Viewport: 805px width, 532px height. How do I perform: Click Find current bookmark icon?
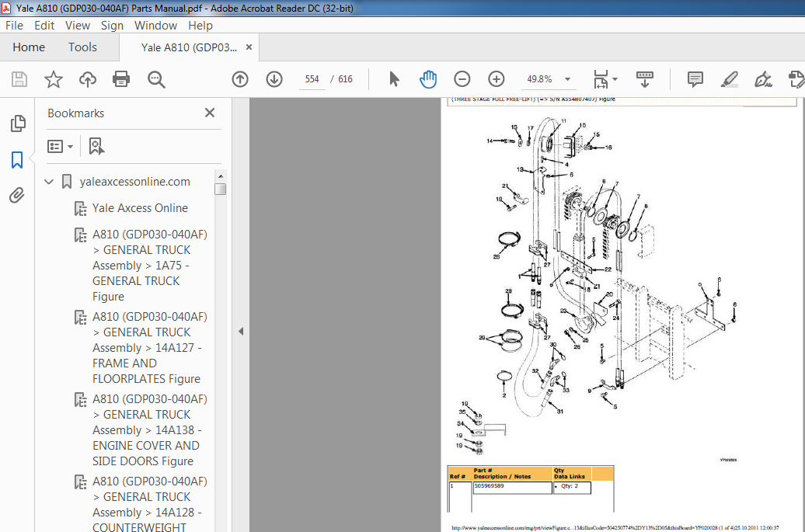96,146
